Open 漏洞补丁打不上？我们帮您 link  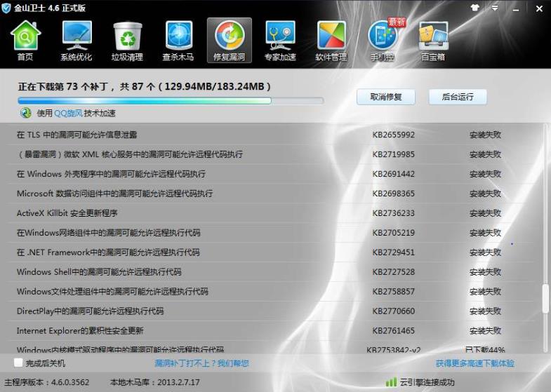click(x=201, y=363)
